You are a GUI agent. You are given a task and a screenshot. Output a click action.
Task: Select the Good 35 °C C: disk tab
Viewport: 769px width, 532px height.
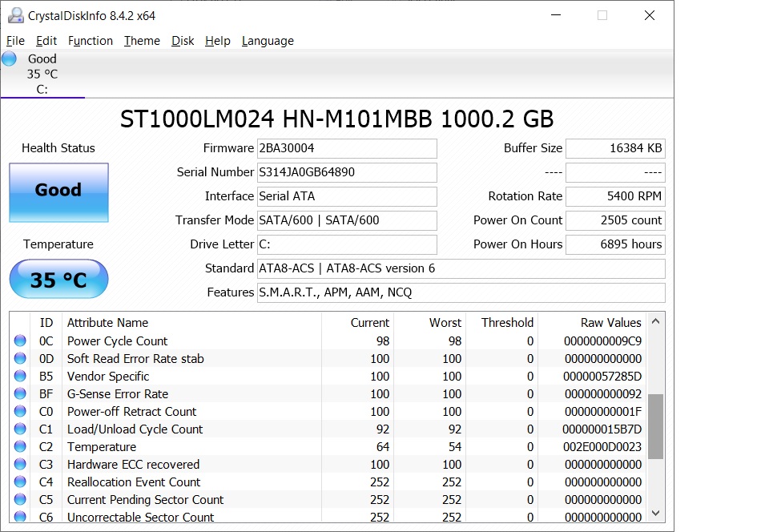pyautogui.click(x=42, y=74)
